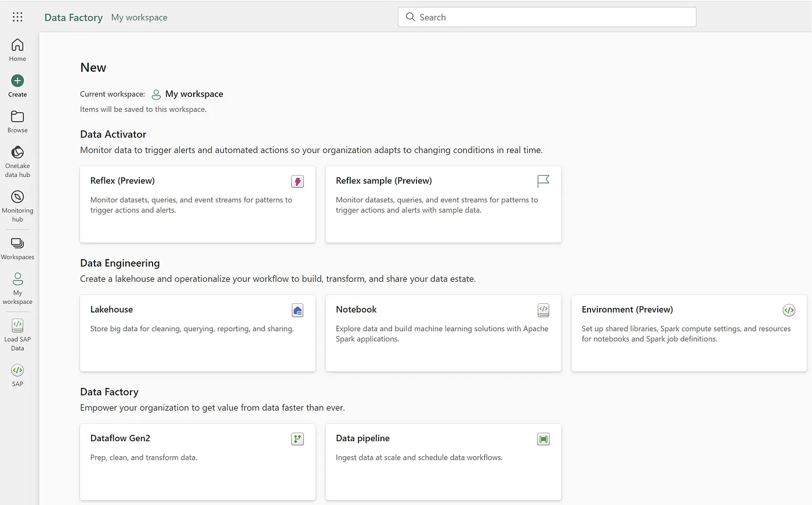Open the app launcher waffle icon
The width and height of the screenshot is (812, 505).
17,17
